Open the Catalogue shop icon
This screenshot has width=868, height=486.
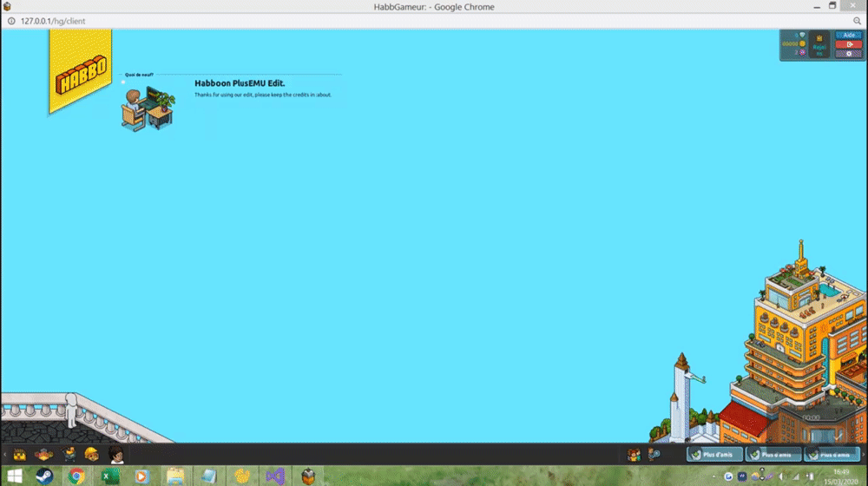coord(69,455)
